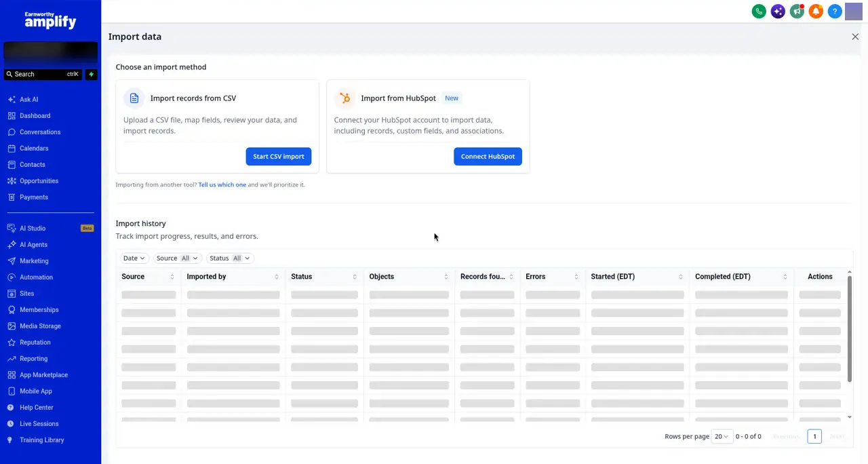This screenshot has width=868, height=464.
Task: Click the Earnworthy Amplify logo
Action: (x=50, y=20)
